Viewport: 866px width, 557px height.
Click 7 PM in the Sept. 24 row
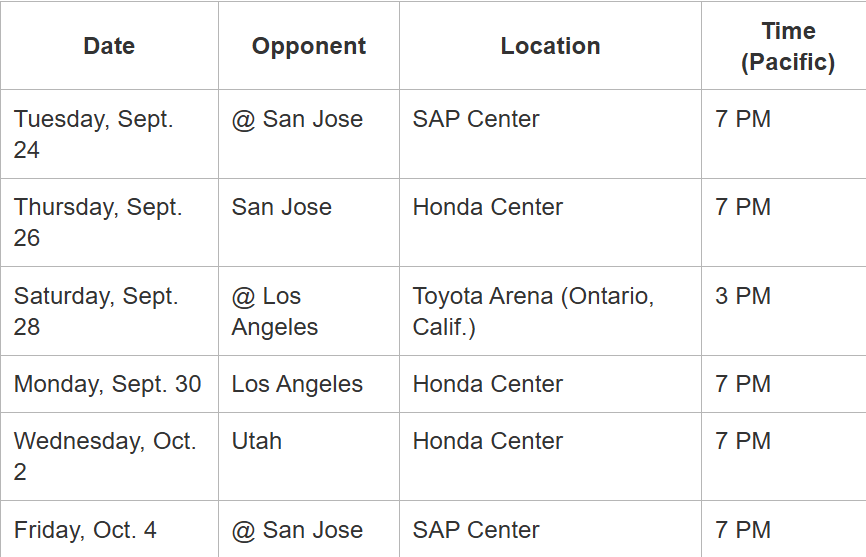pyautogui.click(x=743, y=119)
